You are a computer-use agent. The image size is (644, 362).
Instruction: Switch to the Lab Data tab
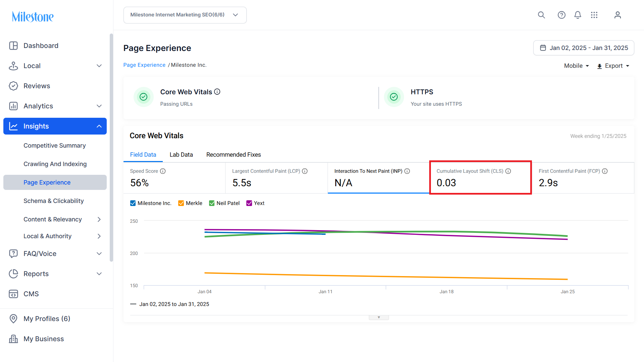click(181, 155)
